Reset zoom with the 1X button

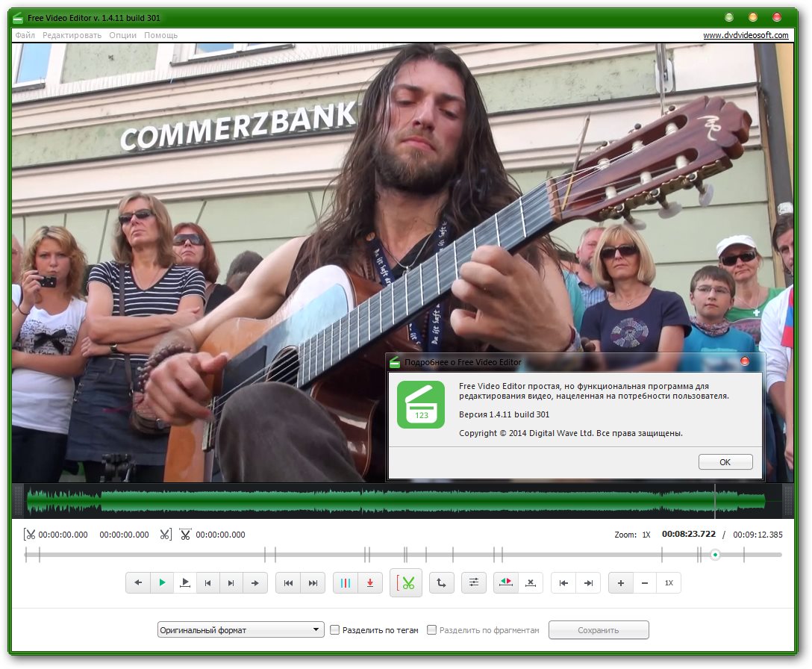(x=669, y=583)
